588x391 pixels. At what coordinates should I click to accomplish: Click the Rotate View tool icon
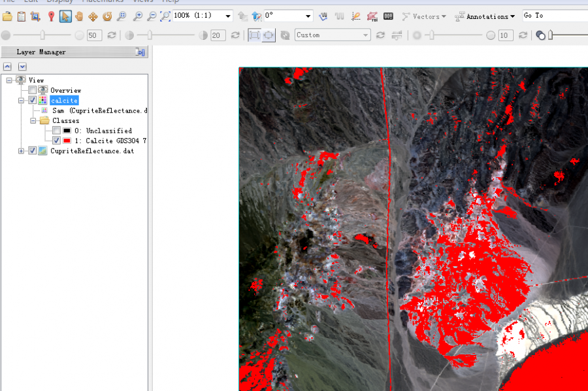[x=107, y=16]
